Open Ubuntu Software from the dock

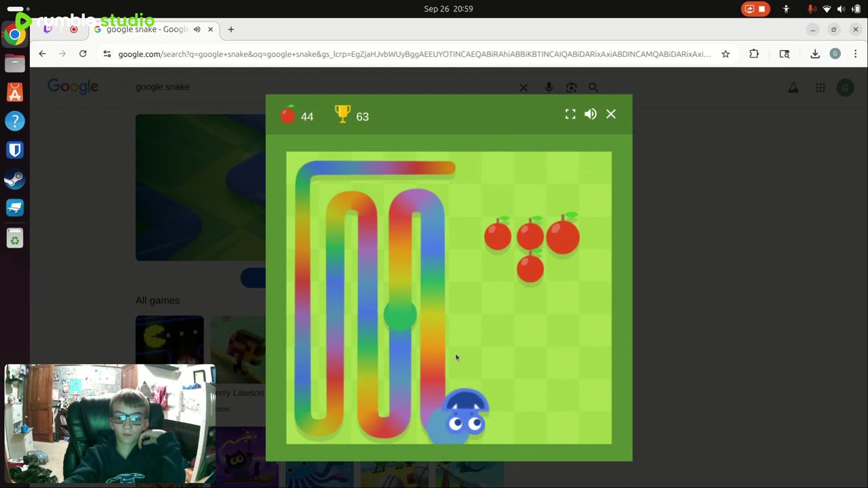[15, 92]
